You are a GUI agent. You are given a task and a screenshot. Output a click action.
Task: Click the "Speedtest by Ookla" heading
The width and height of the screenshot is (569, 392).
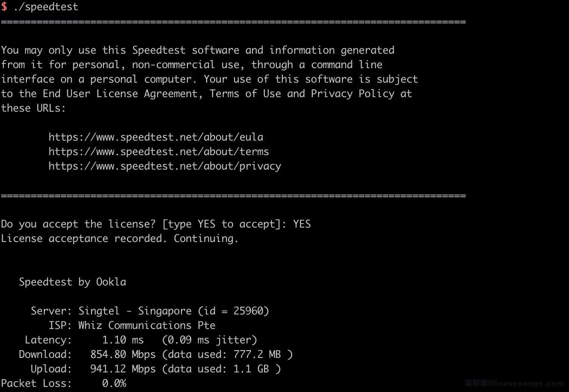coord(72,282)
